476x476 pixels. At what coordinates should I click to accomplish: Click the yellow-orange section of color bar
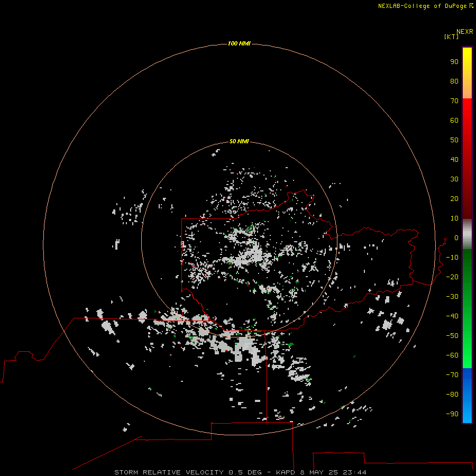[x=467, y=73]
